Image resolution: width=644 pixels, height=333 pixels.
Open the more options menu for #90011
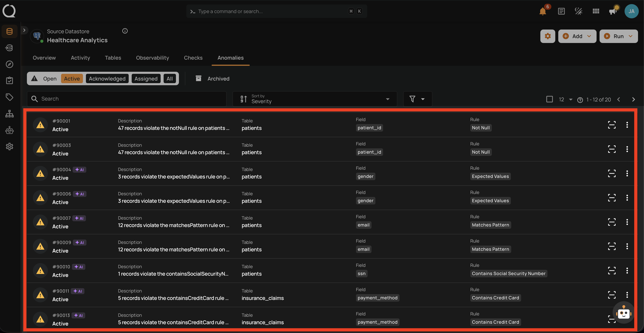pos(627,295)
